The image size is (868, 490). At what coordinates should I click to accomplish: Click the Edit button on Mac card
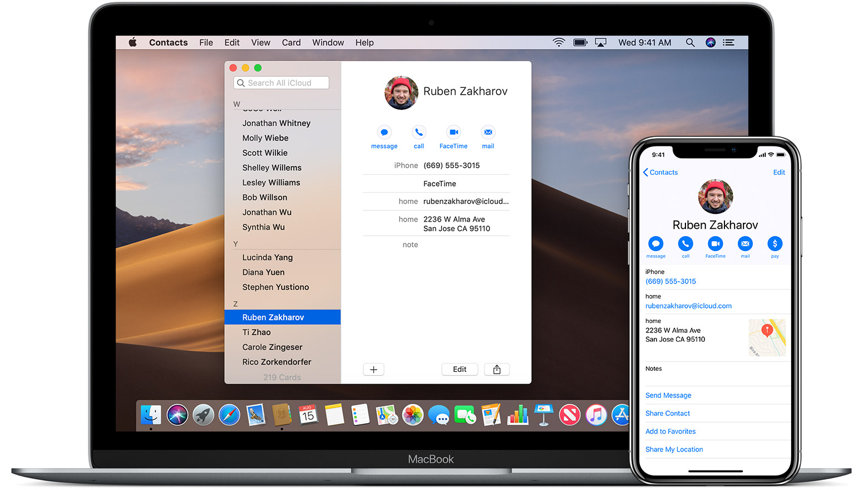pyautogui.click(x=460, y=370)
